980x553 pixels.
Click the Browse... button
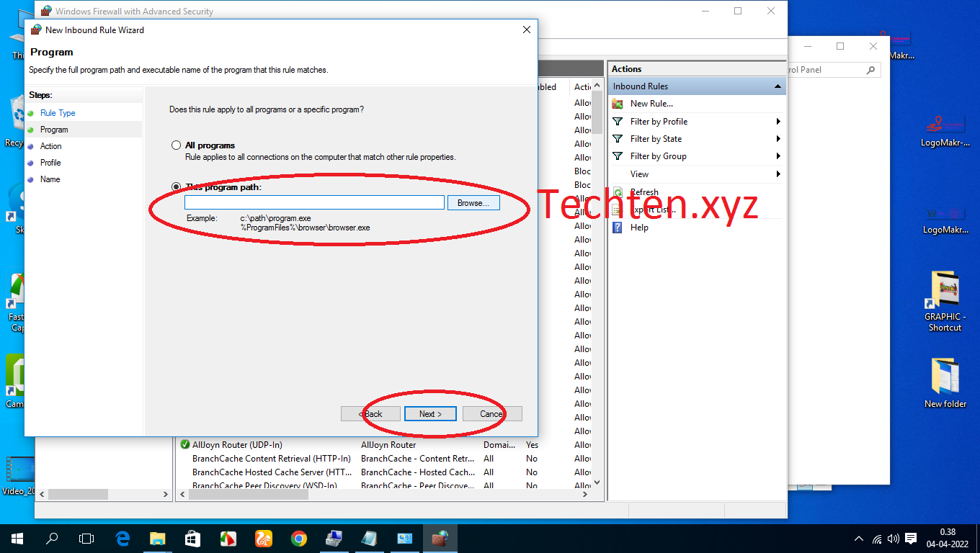point(473,203)
